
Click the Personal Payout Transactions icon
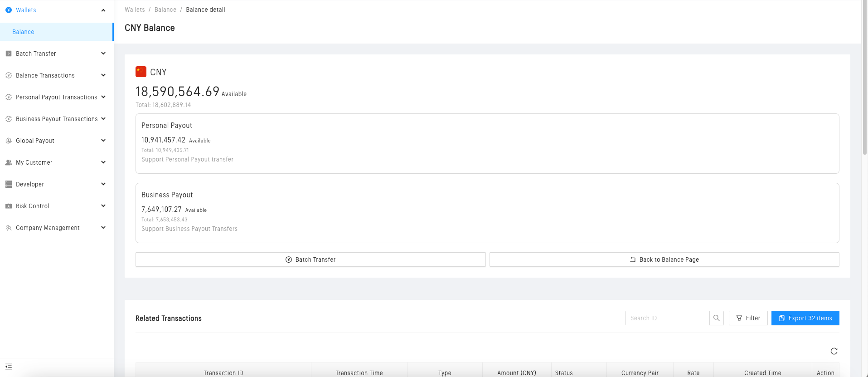pyautogui.click(x=9, y=97)
